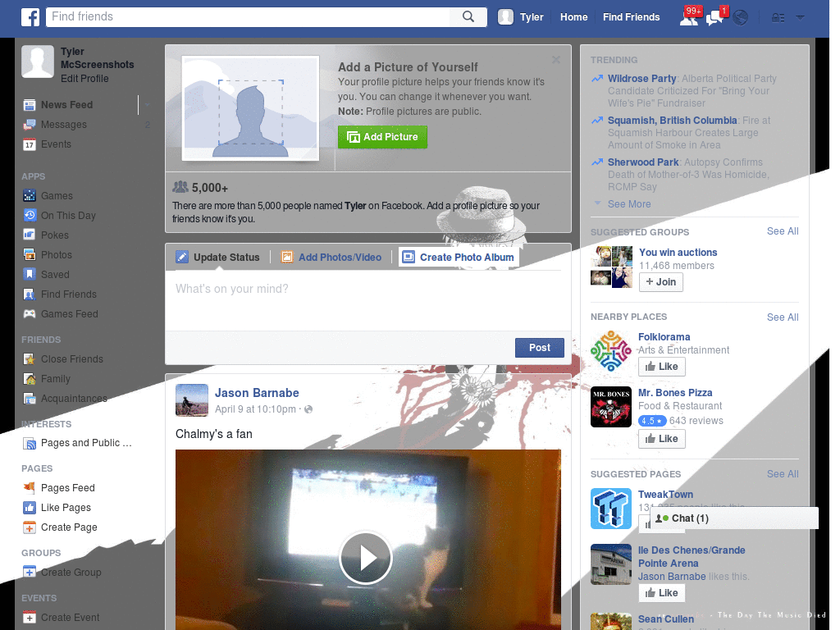
Task: Click the TweakTown page thumbnail
Action: [x=610, y=509]
